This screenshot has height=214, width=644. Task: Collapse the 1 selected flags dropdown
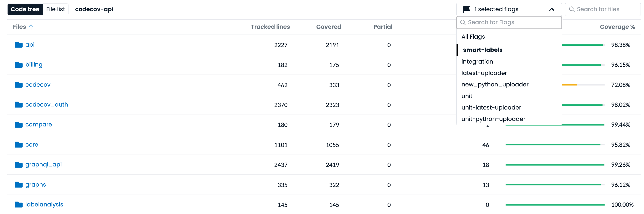[x=551, y=9]
